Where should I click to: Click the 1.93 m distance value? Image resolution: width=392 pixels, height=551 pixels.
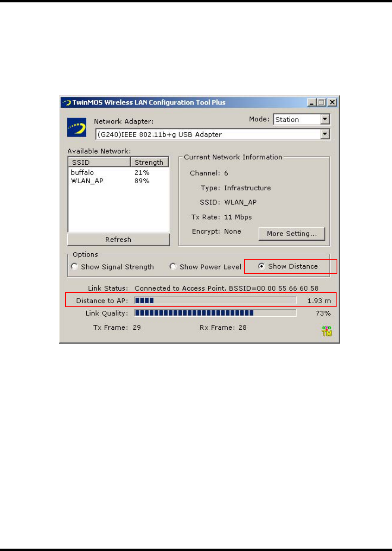pyautogui.click(x=319, y=301)
